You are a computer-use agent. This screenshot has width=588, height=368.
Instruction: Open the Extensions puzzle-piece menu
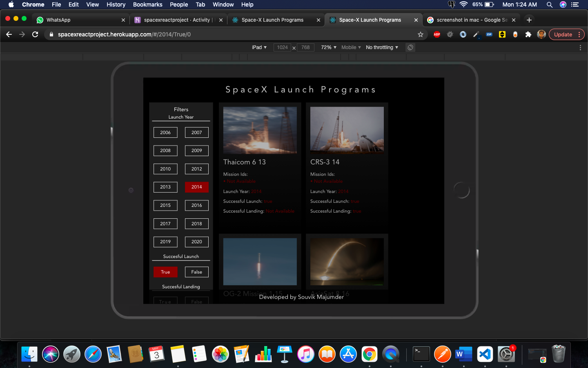528,34
